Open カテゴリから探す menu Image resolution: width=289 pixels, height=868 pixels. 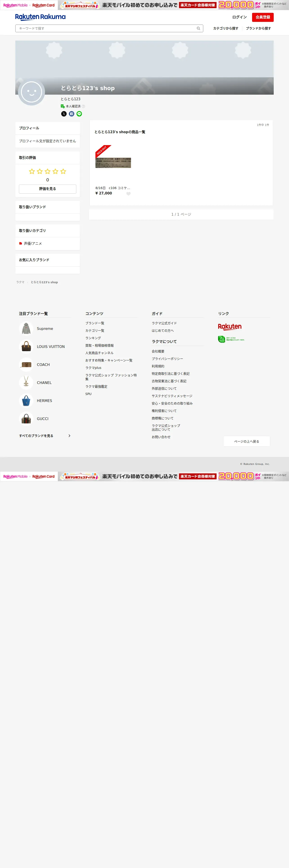(226, 28)
